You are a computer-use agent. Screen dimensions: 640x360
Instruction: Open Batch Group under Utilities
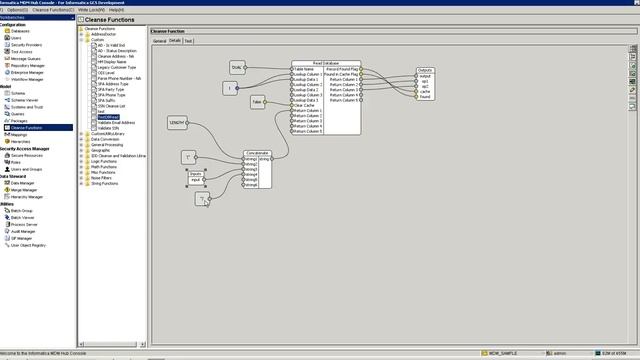tap(21, 211)
